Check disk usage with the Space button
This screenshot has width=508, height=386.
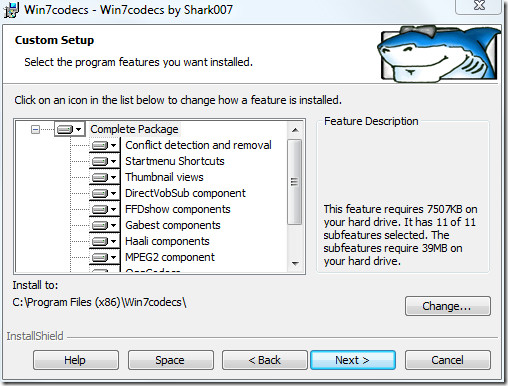[170, 360]
